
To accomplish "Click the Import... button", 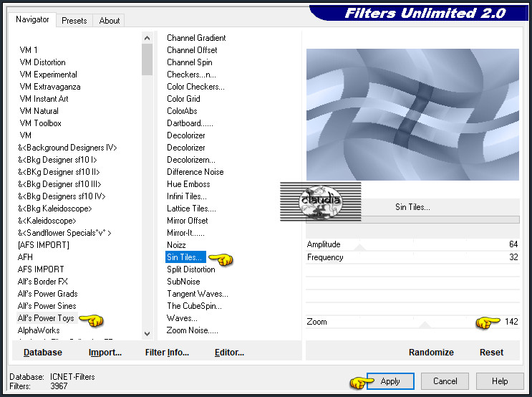I will coord(105,353).
